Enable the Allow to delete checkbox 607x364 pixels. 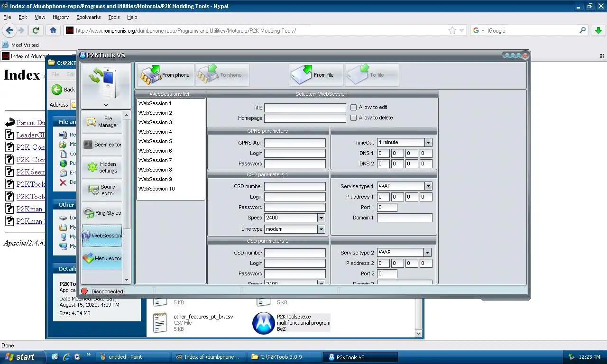tap(353, 118)
